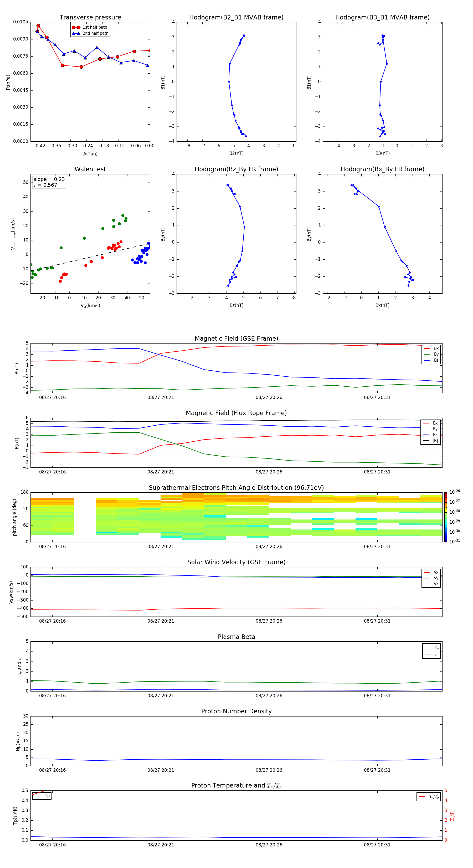Click the 'Proton Number Density' title
This screenshot has width=473, height=868.
236,711
